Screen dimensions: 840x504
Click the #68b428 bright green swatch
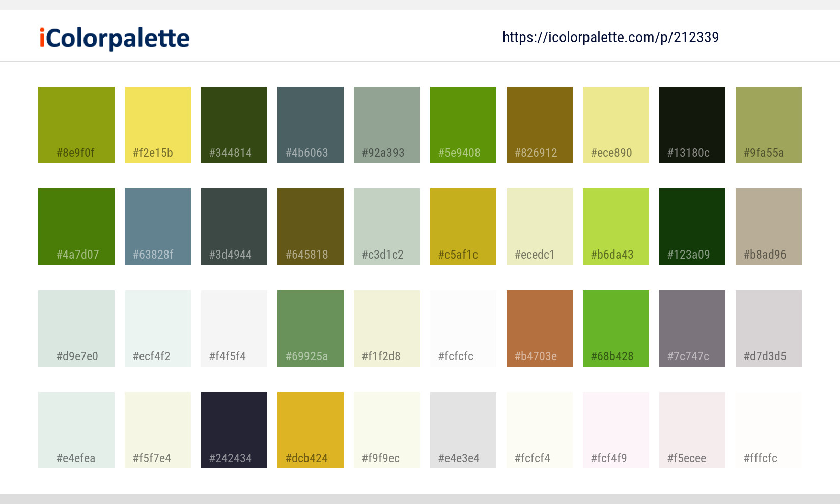(x=615, y=328)
